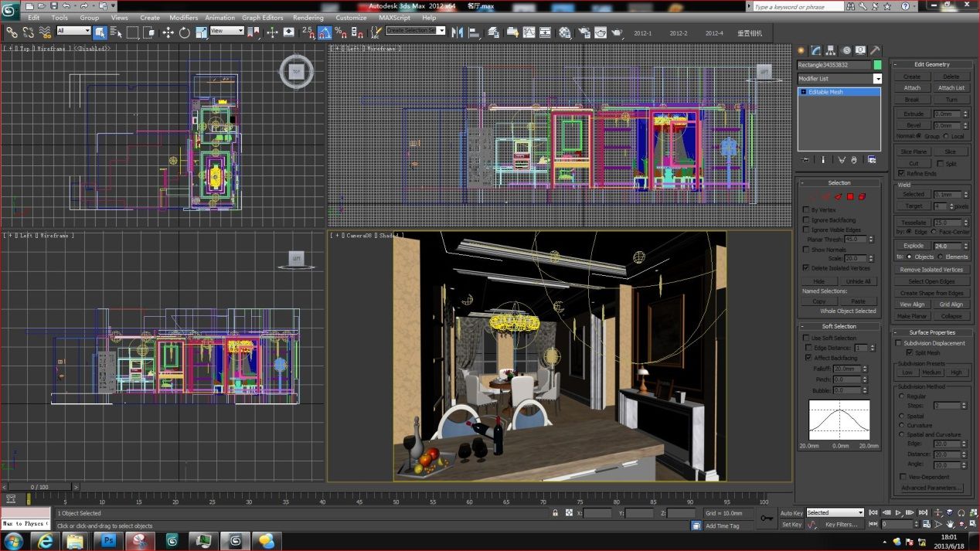Select the Move transform tool
This screenshot has height=551, width=980.
168,32
